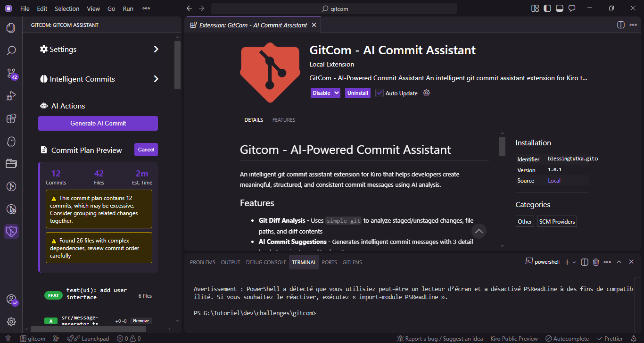The image size is (644, 343).
Task: Click the back arrow in the title bar
Action: click(189, 8)
